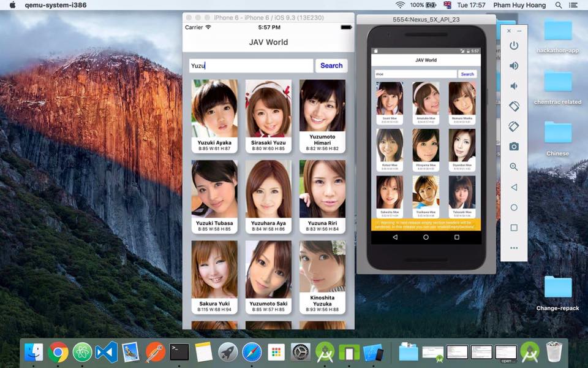Select the hackathon-app folder on the desktop
Image resolution: width=588 pixels, height=368 pixels.
point(557,31)
